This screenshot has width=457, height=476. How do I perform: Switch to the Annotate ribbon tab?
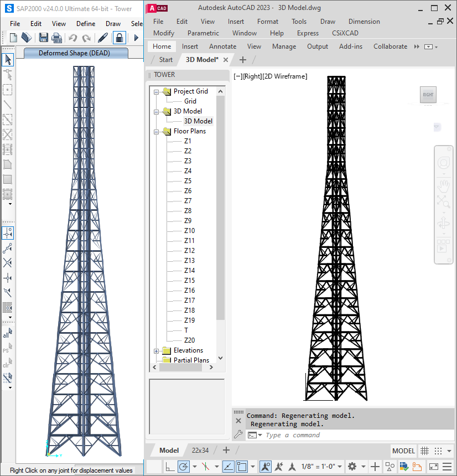pyautogui.click(x=222, y=46)
